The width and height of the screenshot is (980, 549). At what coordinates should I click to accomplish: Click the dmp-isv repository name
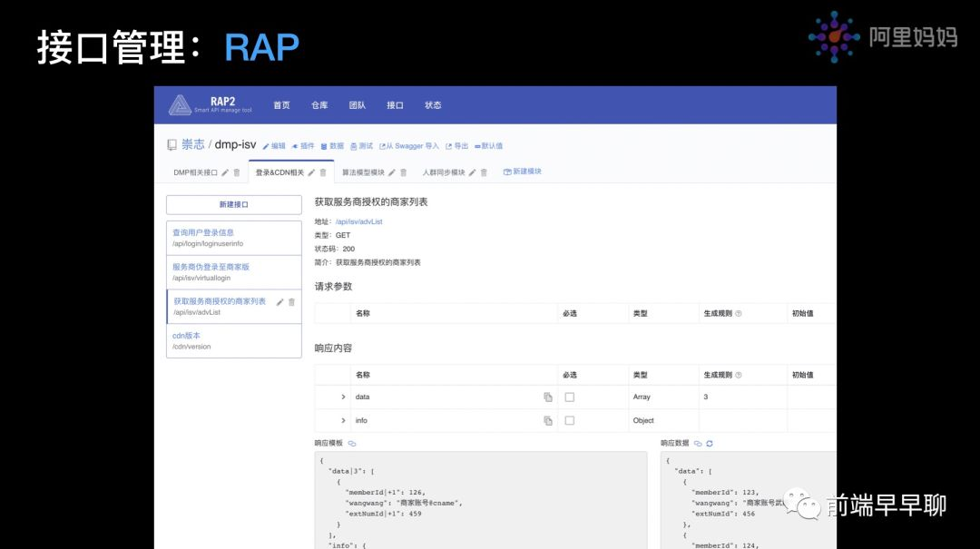236,144
